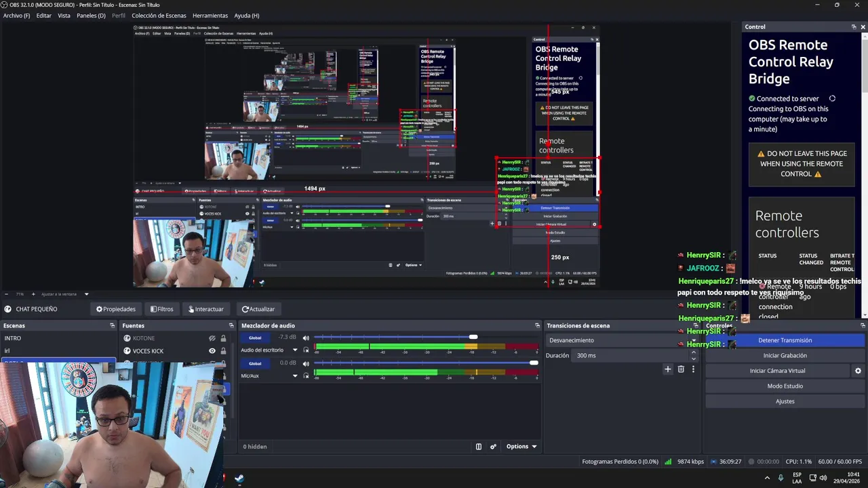
Task: Click the Interactuar button
Action: click(x=206, y=309)
